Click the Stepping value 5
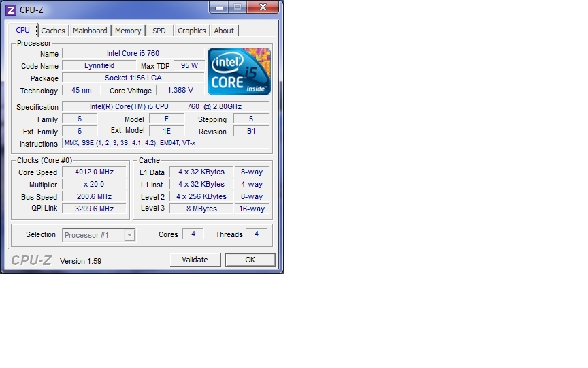 [x=251, y=119]
